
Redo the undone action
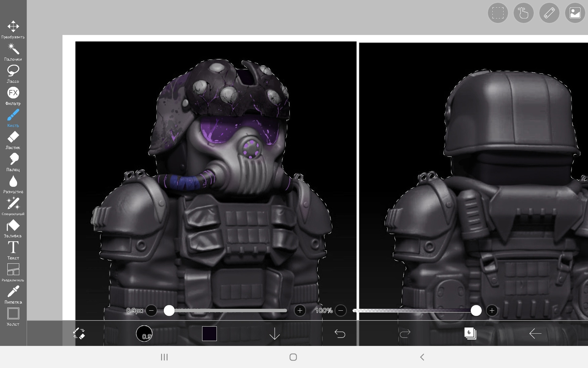(x=405, y=333)
